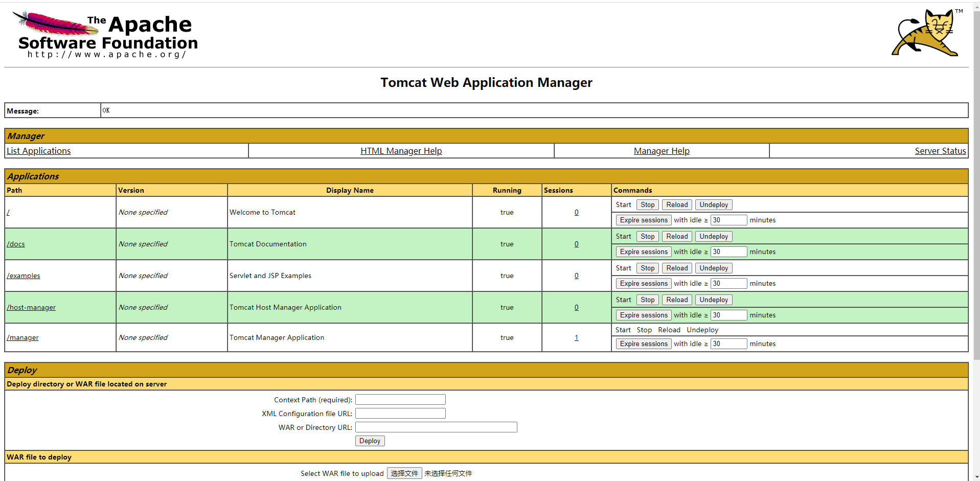Click the Apache Software Foundation logo

105,35
